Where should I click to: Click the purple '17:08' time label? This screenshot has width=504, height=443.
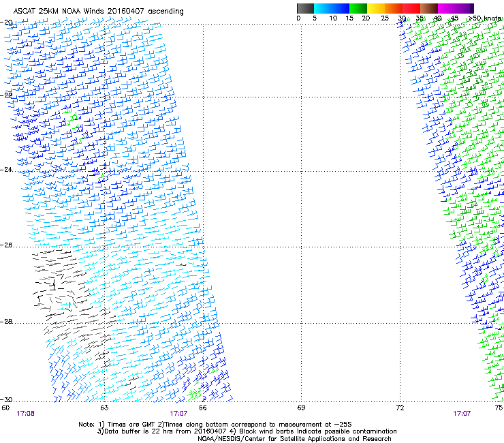(x=25, y=414)
